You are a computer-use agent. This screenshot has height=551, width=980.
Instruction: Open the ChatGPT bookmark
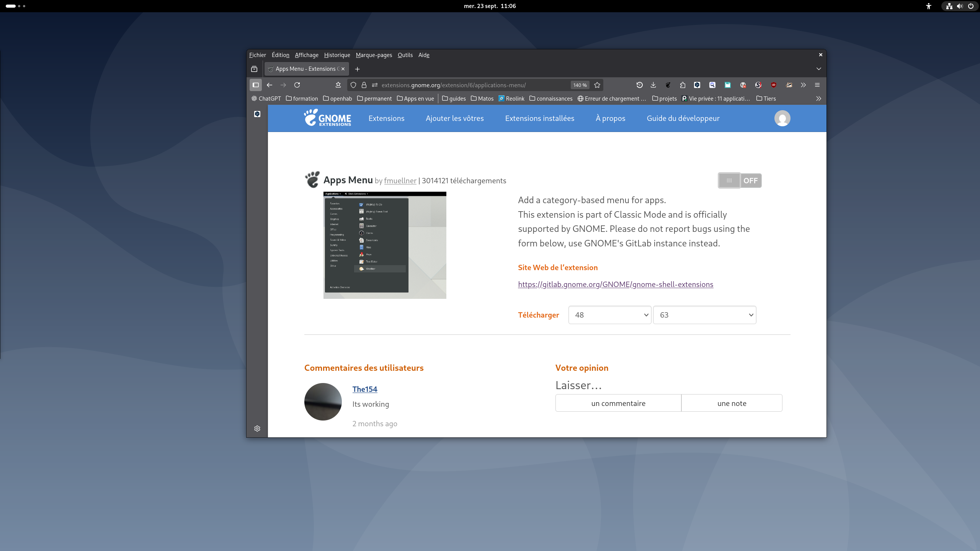(266, 99)
